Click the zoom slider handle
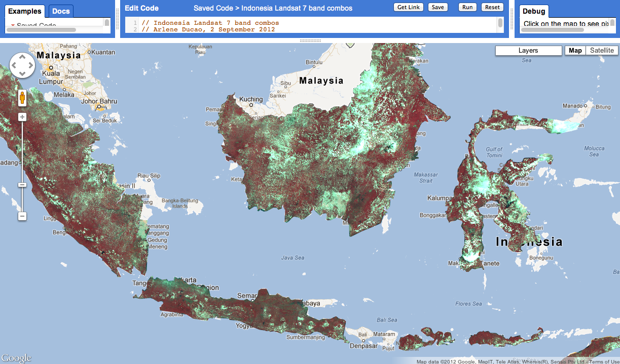Image resolution: width=620 pixels, height=364 pixels. (22, 185)
